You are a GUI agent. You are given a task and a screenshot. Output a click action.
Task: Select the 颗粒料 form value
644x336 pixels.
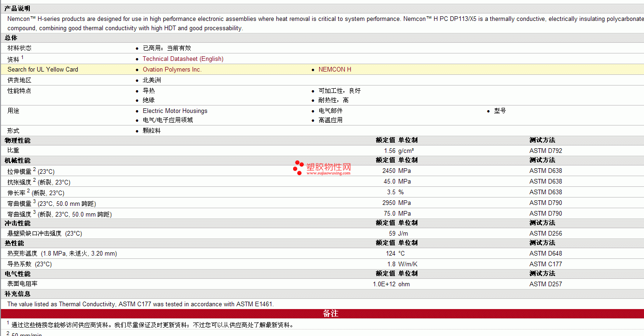[152, 131]
